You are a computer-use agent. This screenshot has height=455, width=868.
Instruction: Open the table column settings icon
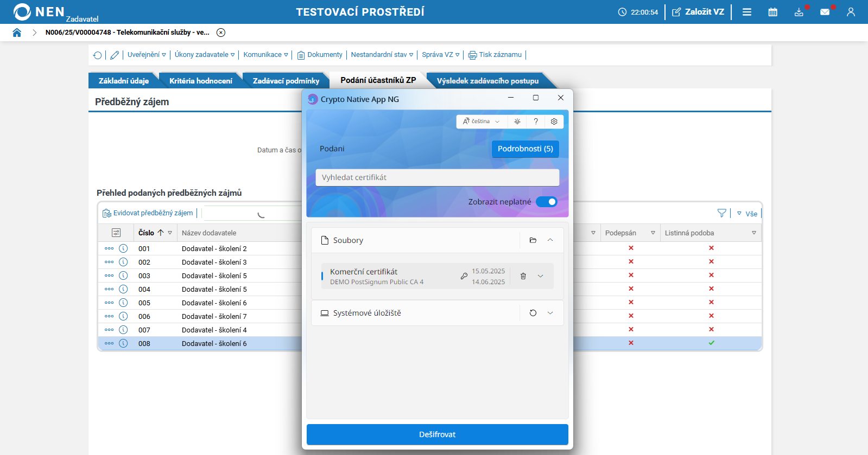116,233
